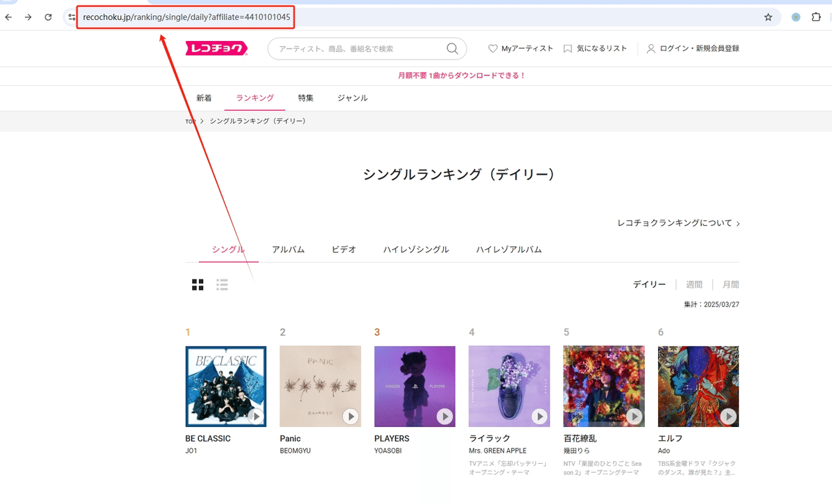
Task: Open the profile avatar in browser toolbar
Action: [x=796, y=17]
